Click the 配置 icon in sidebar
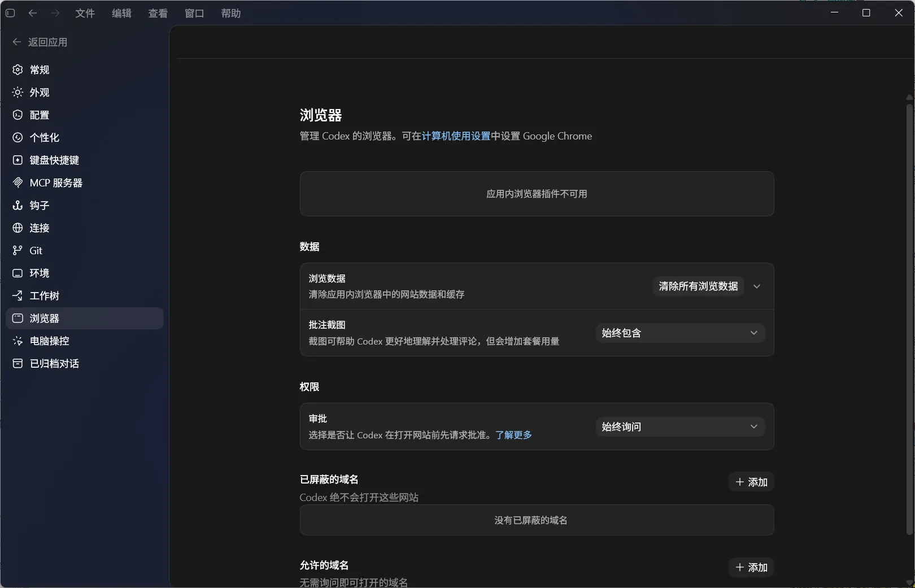Image resolution: width=915 pixels, height=588 pixels. (18, 115)
